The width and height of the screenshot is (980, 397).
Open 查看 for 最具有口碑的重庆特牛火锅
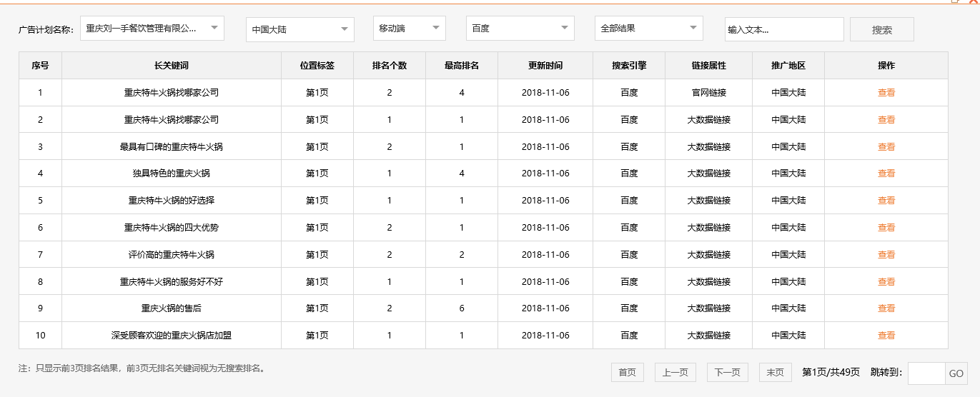(886, 147)
